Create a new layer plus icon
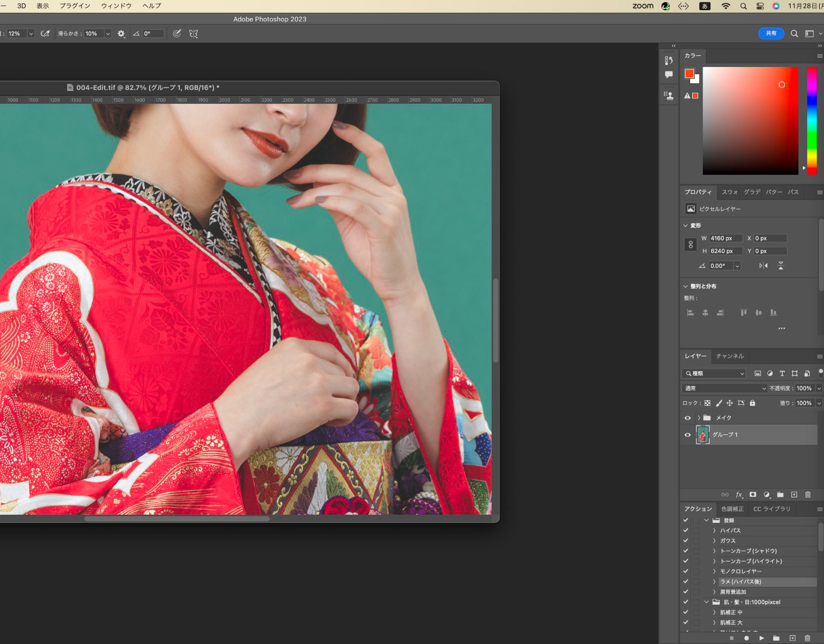The image size is (824, 644). [x=794, y=495]
